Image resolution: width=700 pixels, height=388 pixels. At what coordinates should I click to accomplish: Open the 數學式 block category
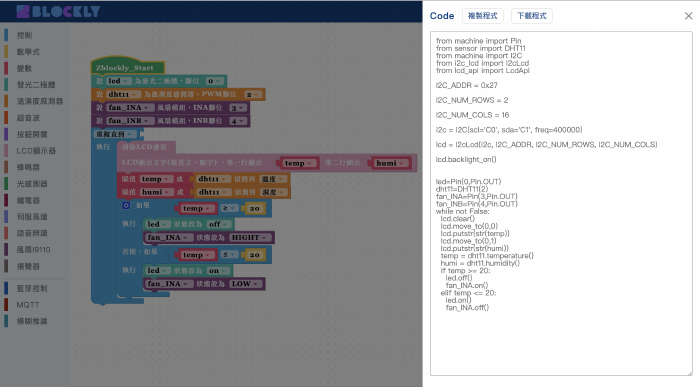coord(28,52)
